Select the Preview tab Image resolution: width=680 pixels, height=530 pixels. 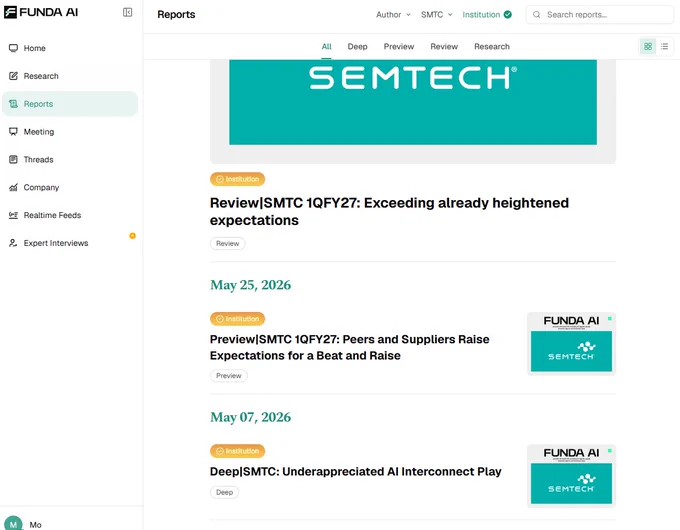(x=399, y=46)
